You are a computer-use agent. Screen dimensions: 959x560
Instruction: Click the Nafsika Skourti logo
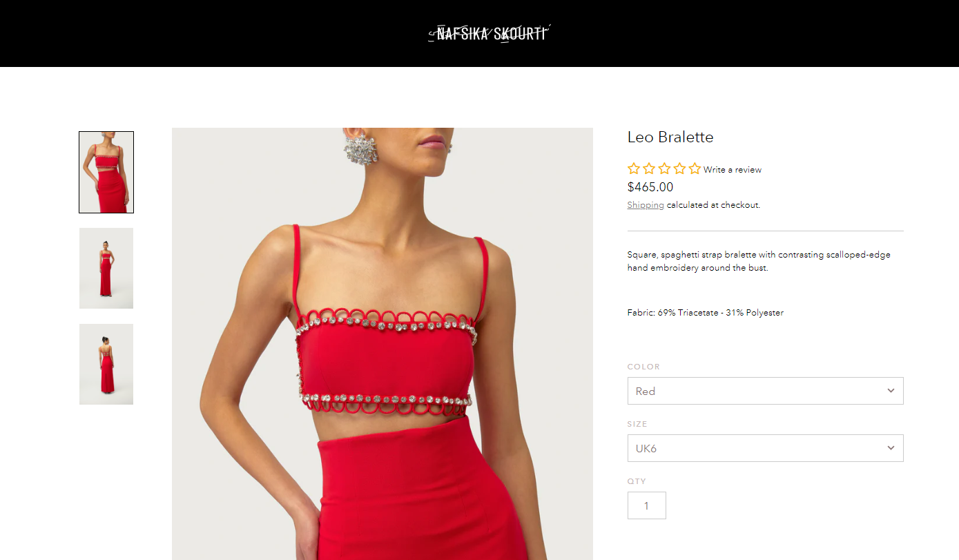(488, 33)
